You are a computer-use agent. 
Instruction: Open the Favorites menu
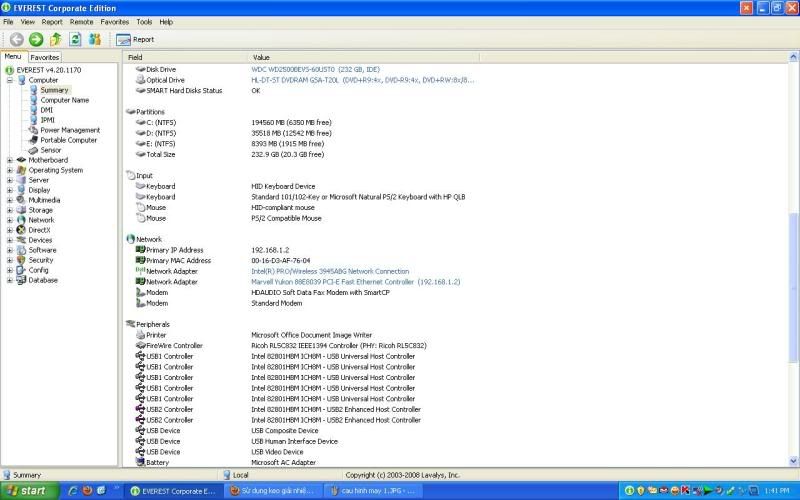(115, 22)
